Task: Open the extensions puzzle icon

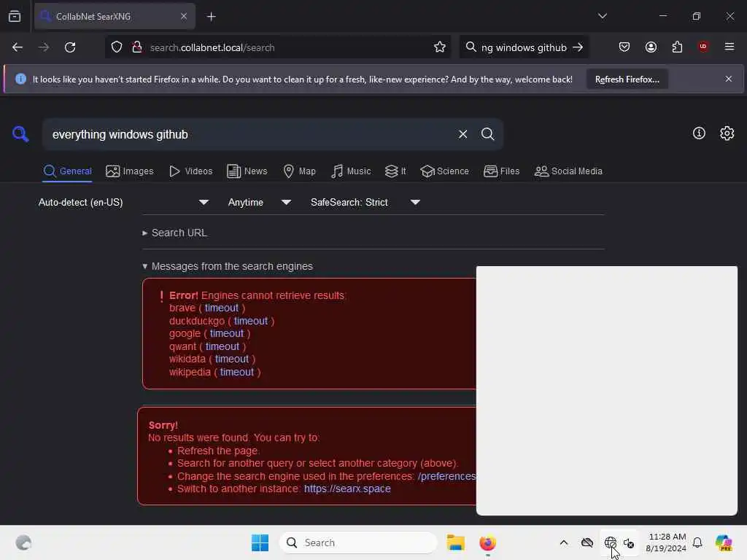Action: 677,47
